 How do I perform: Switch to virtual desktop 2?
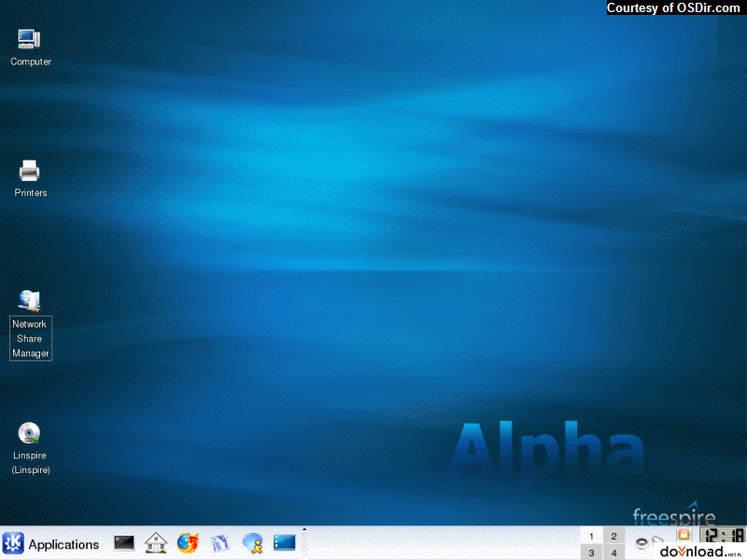pyautogui.click(x=614, y=536)
